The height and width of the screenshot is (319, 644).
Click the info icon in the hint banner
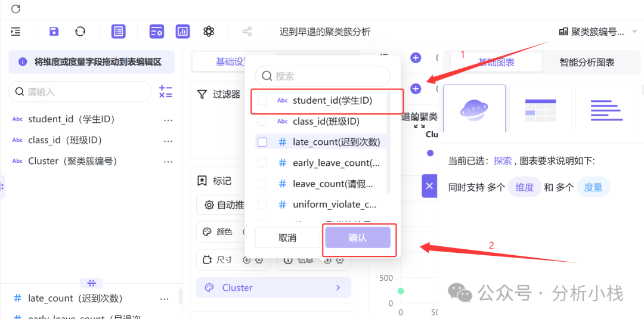(x=23, y=62)
